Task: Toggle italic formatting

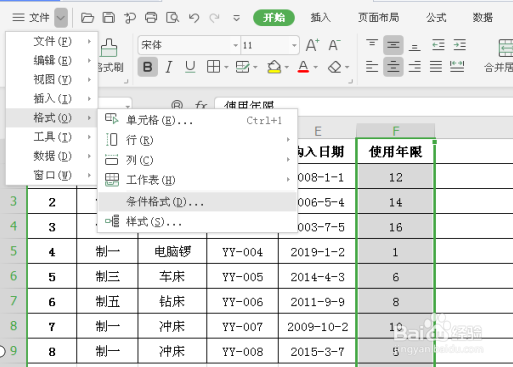Action: coord(169,67)
